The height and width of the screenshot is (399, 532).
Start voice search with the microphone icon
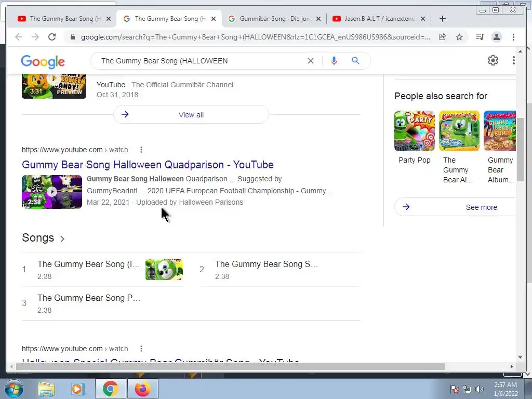[x=334, y=61]
